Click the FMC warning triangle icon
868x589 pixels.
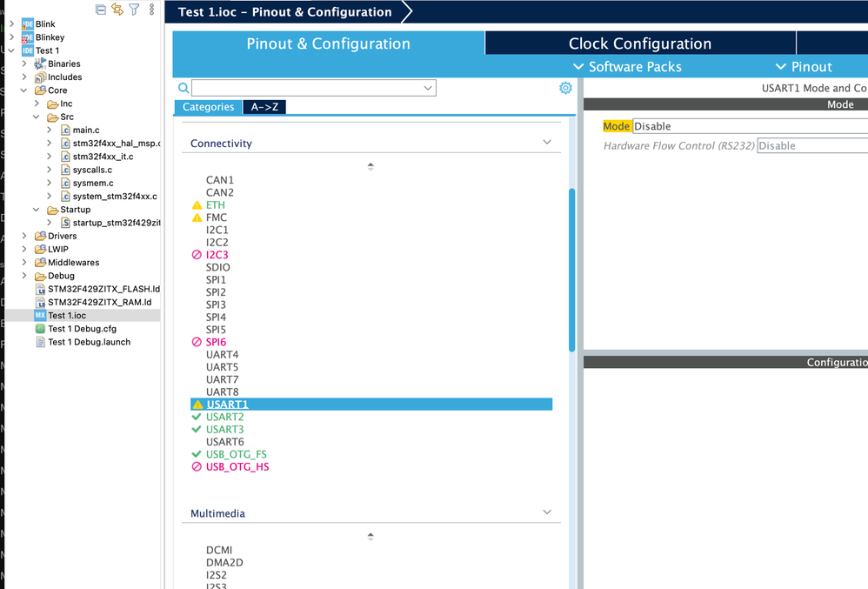(197, 218)
